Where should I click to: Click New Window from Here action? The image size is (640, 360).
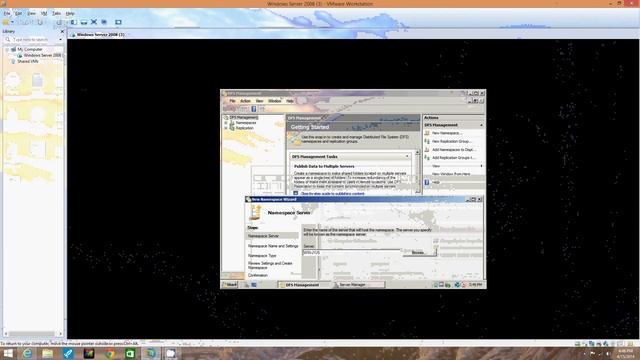(451, 174)
